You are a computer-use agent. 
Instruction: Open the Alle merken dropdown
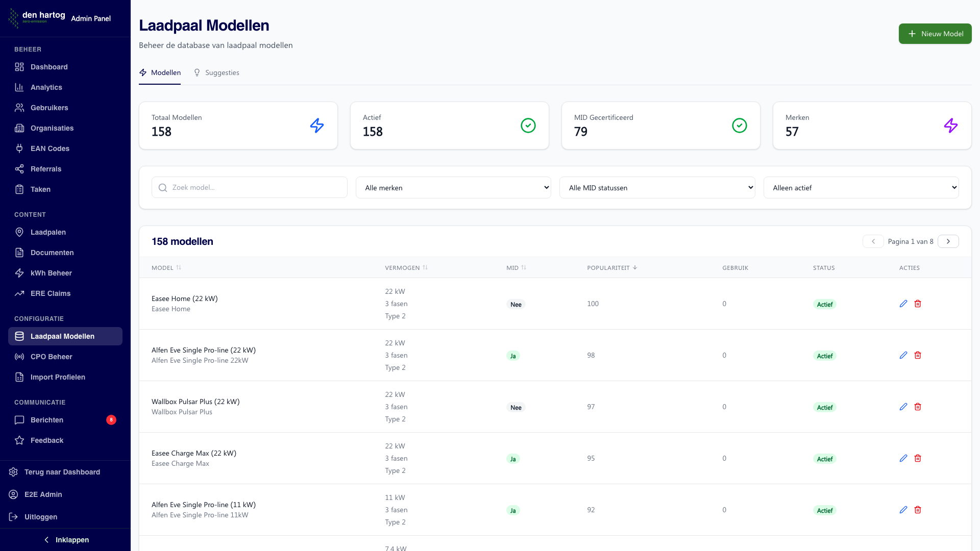coord(453,188)
